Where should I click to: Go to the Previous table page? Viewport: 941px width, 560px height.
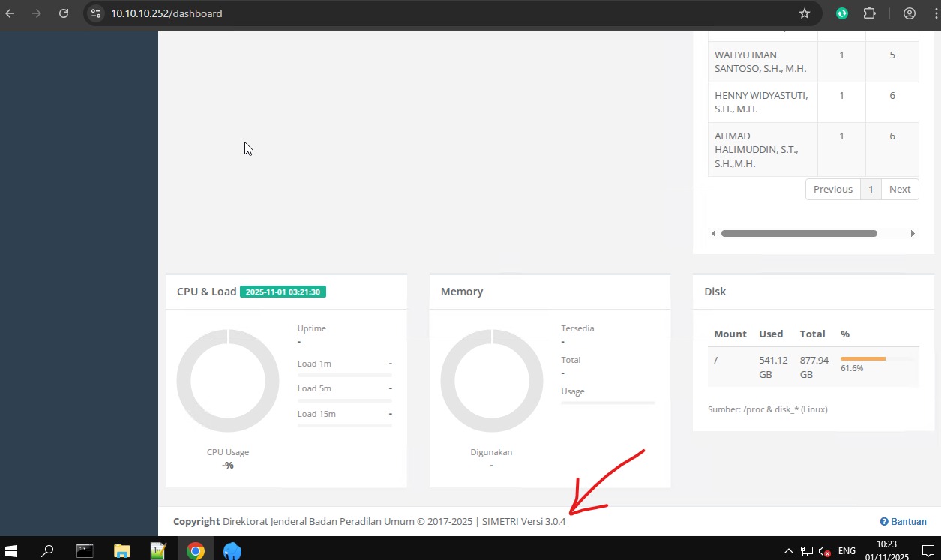click(x=832, y=189)
